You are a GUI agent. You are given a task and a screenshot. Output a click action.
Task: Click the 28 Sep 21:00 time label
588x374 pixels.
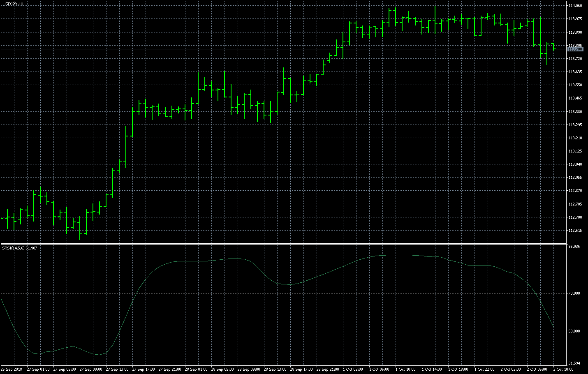(328, 369)
